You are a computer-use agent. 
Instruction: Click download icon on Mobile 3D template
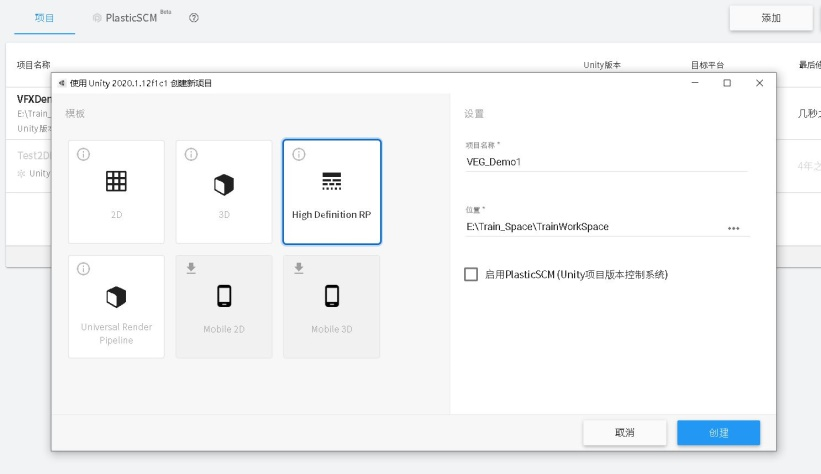tap(299, 268)
